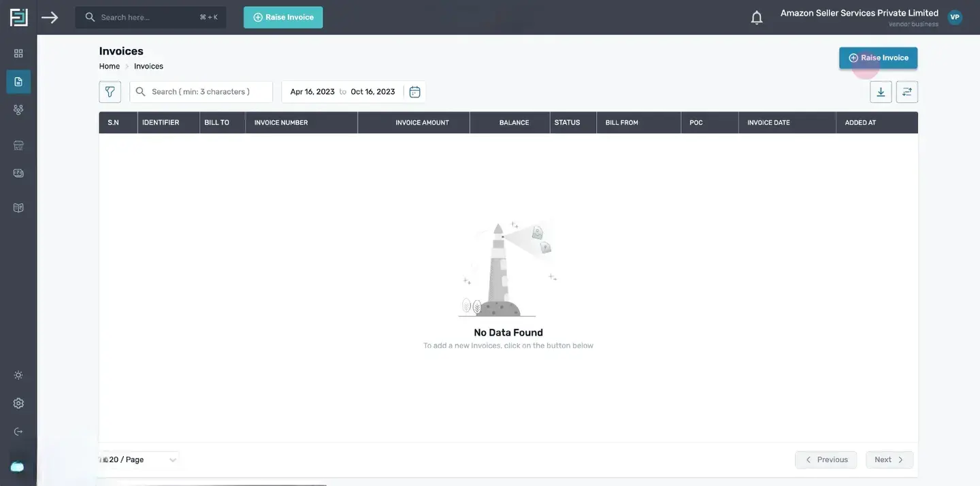Click the INVOICE AMOUNT column header
Image resolution: width=980 pixels, height=486 pixels.
[414, 123]
